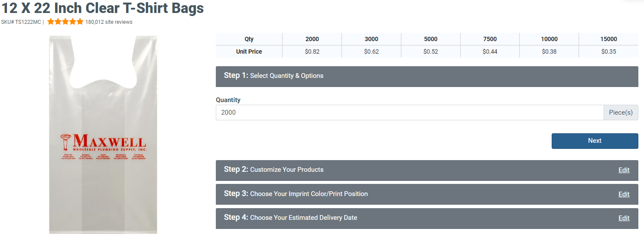The image size is (644, 238).
Task: Click Edit link for Step 3
Action: click(624, 194)
